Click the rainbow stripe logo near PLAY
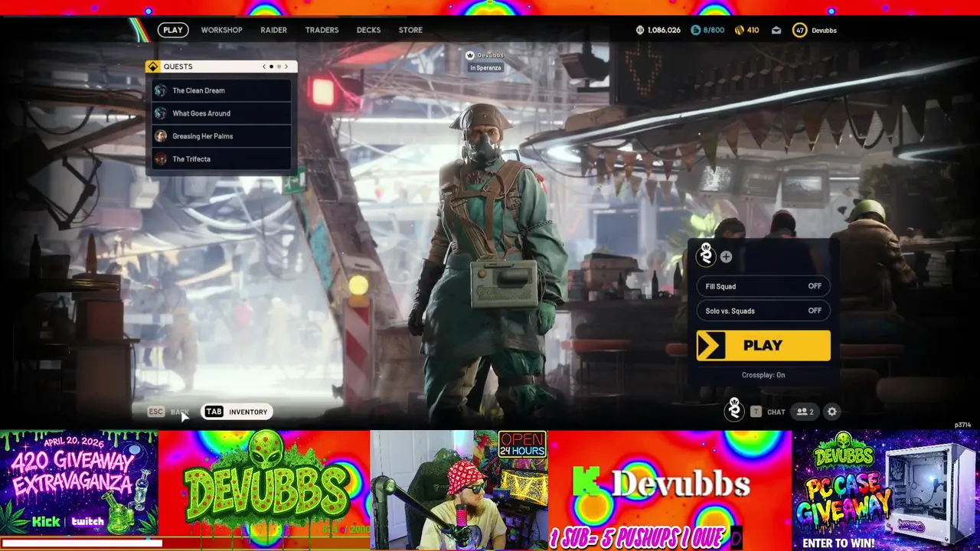The width and height of the screenshot is (980, 551). [x=140, y=30]
